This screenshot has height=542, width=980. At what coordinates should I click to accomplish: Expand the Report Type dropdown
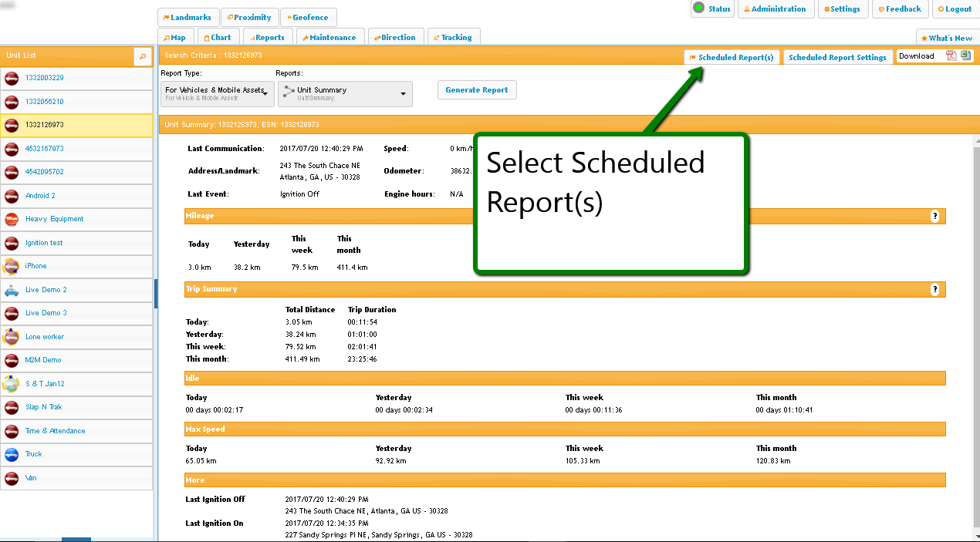[x=216, y=93]
